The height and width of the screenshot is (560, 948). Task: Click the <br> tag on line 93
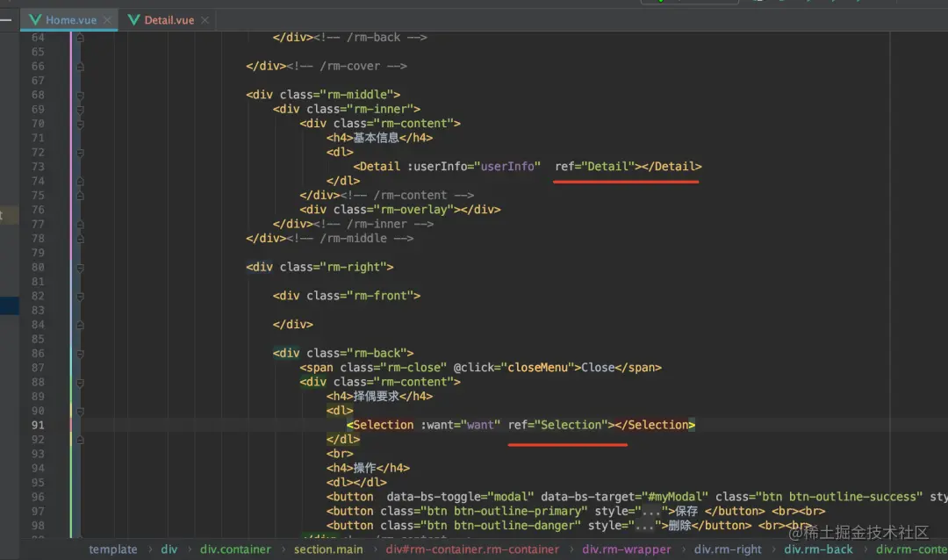pos(340,454)
